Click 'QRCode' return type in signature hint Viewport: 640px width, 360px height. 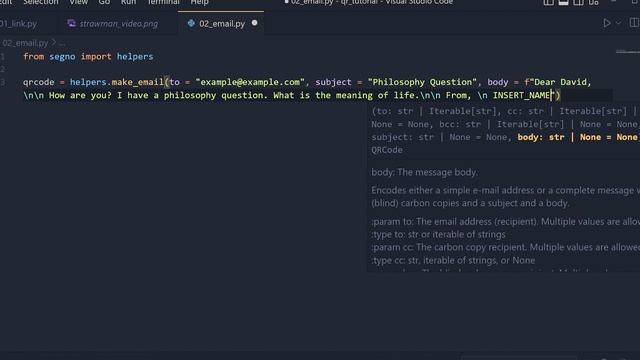point(387,150)
